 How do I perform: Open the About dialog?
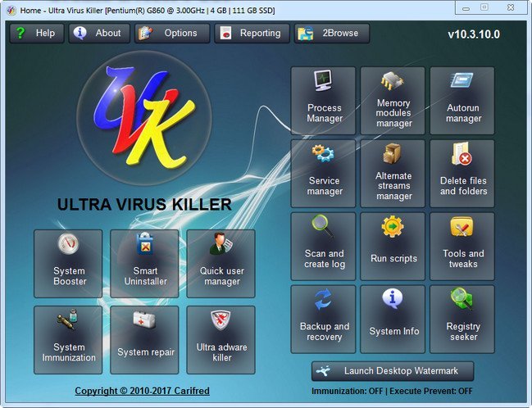[x=99, y=34]
